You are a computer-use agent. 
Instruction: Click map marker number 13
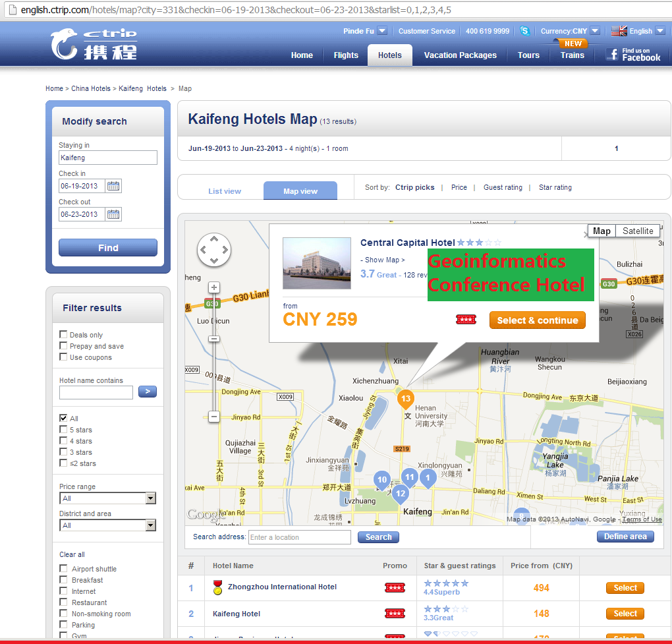405,398
